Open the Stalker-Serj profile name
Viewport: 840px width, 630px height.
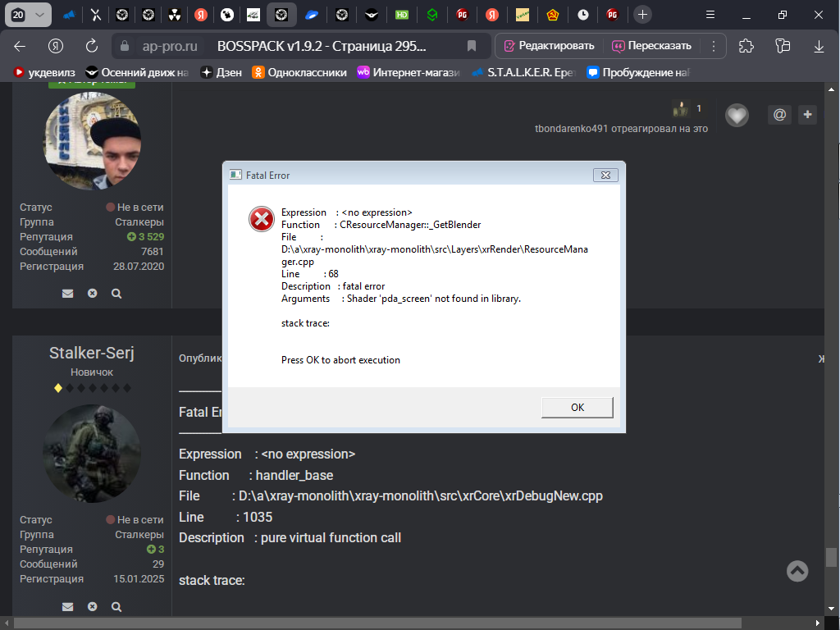pos(92,353)
